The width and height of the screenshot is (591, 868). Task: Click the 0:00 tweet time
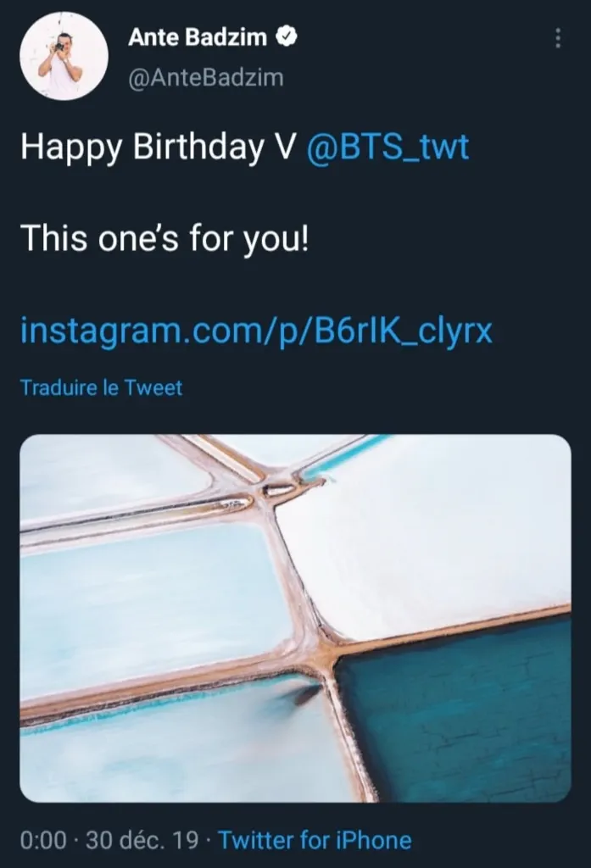coord(43,840)
